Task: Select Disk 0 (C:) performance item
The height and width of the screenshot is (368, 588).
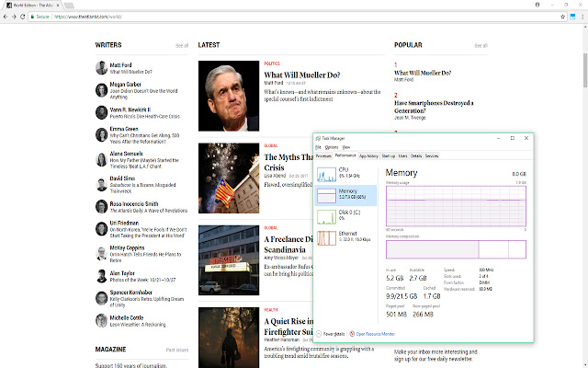Action: coord(345,217)
